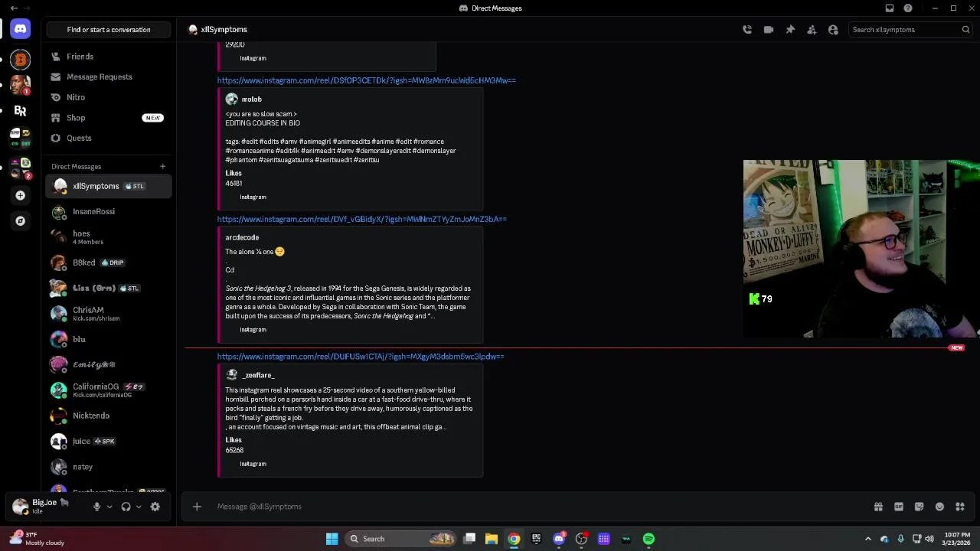The image size is (980, 551).
Task: Toggle microphone mute
Action: click(x=96, y=506)
